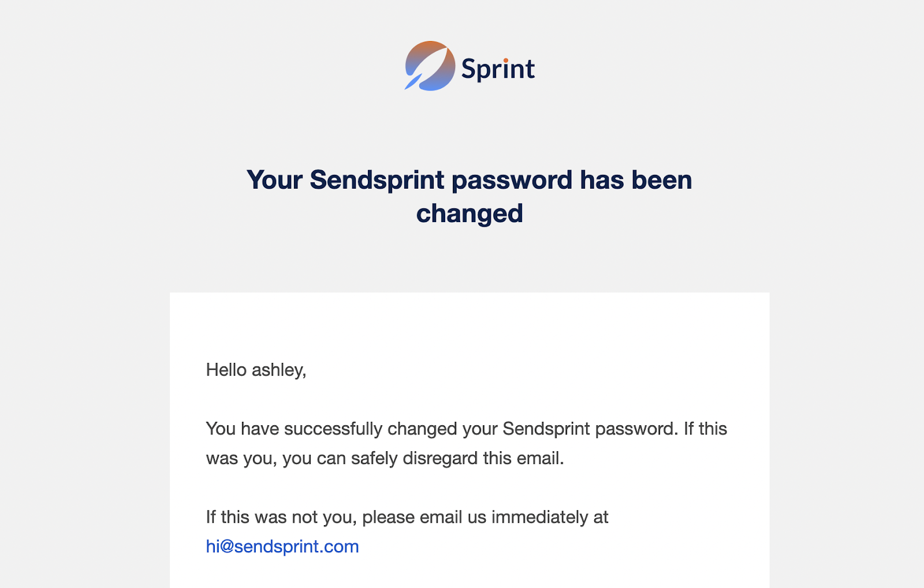Click the phrase "disregard this email"

(x=483, y=458)
